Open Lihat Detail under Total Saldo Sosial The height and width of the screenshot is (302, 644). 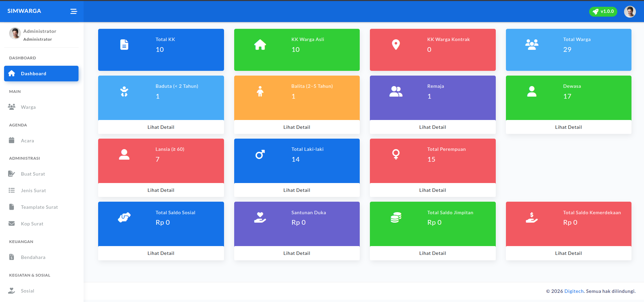[161, 253]
